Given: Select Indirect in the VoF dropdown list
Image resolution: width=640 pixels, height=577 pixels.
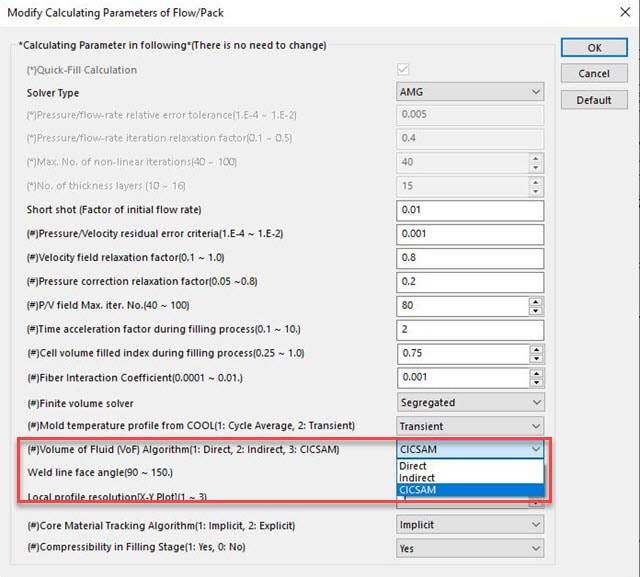Looking at the screenshot, I should (x=470, y=478).
